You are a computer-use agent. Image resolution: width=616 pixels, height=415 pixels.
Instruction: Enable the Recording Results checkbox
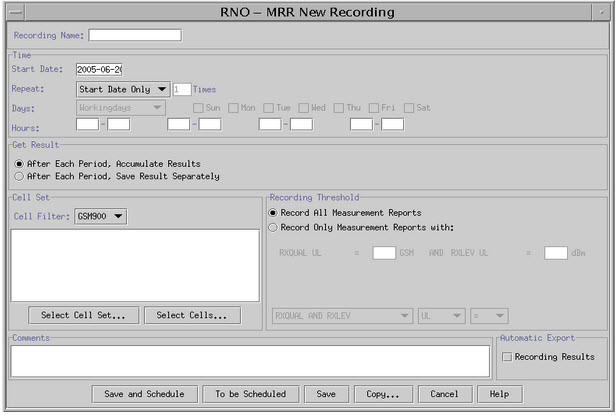click(x=507, y=356)
